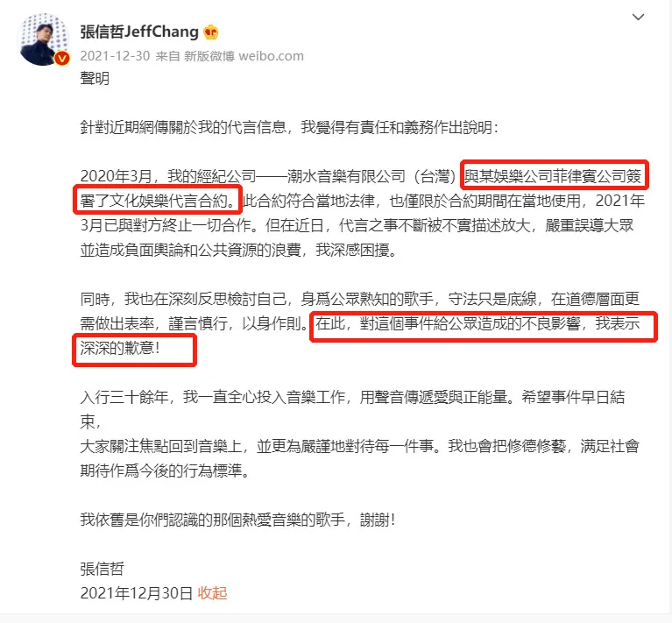Collapse the post with 收起
The width and height of the screenshot is (672, 623).
click(212, 593)
